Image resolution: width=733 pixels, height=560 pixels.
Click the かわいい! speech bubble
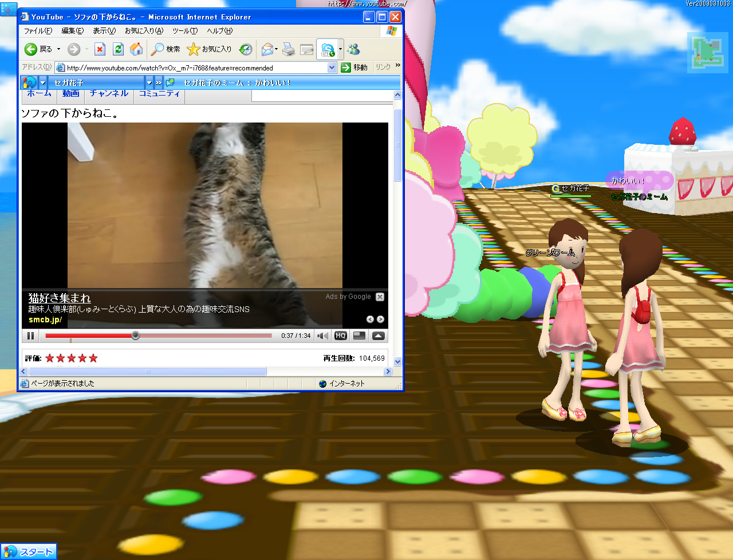640,180
